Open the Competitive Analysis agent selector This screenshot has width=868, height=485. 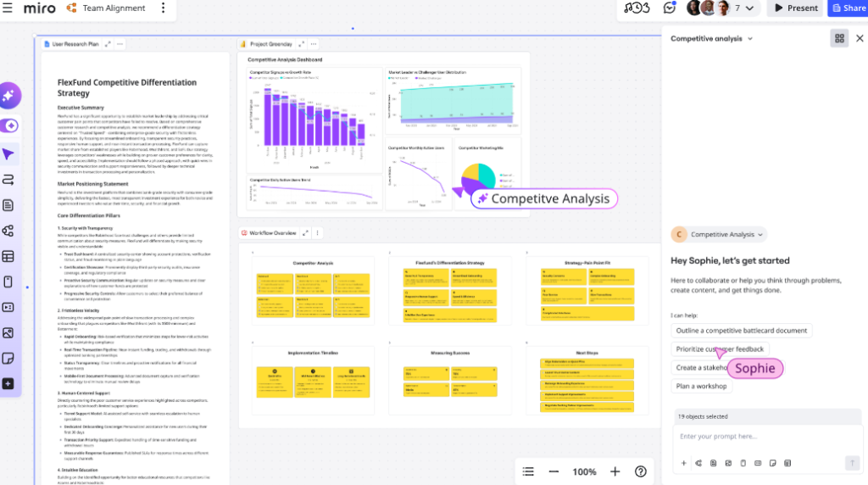tap(721, 235)
